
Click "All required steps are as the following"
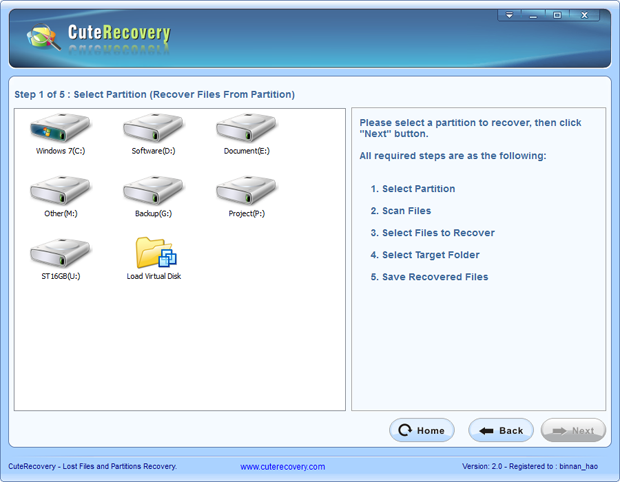click(x=453, y=156)
